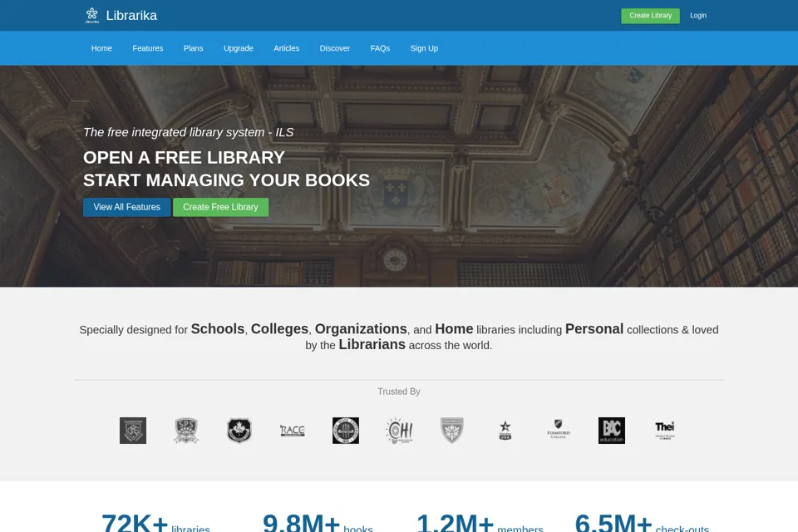This screenshot has height=532, width=798.
Task: Click the dark square KS crest logo
Action: coord(133,431)
